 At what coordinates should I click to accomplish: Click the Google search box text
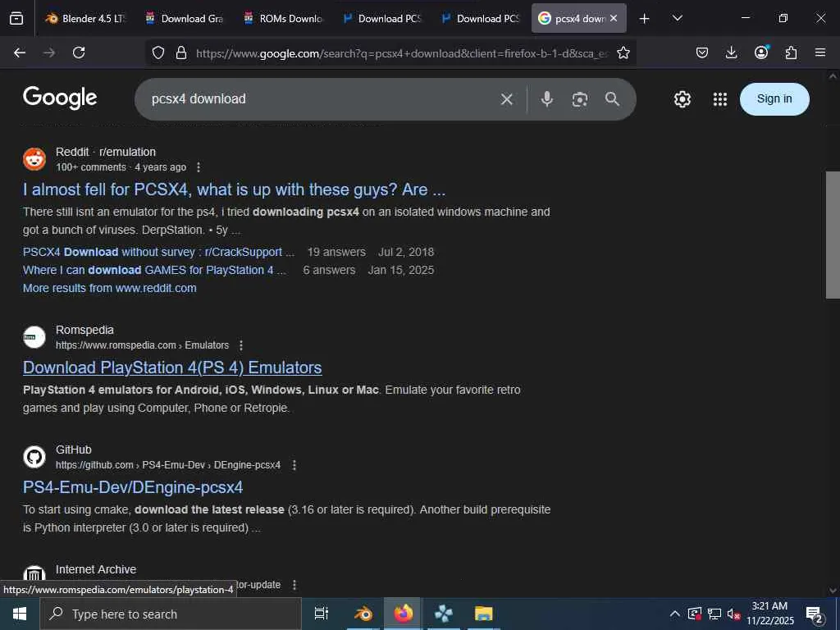click(199, 99)
